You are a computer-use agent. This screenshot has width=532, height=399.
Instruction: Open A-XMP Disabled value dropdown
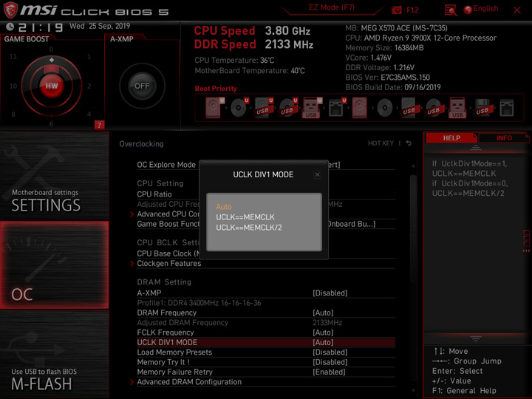(330, 293)
